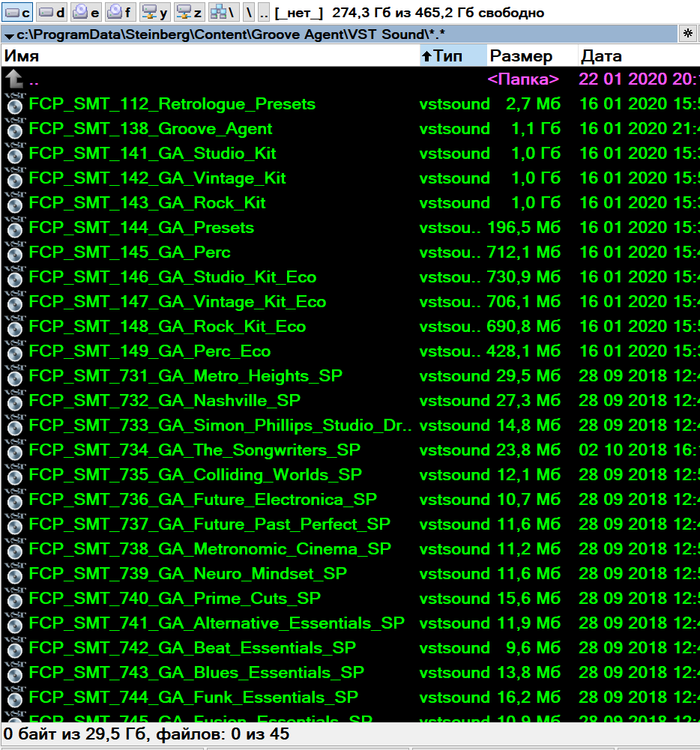Click icon of FCP_SMT_733_GA_Simon_Phillips file
Image resolution: width=700 pixels, height=750 pixels.
tap(14, 426)
